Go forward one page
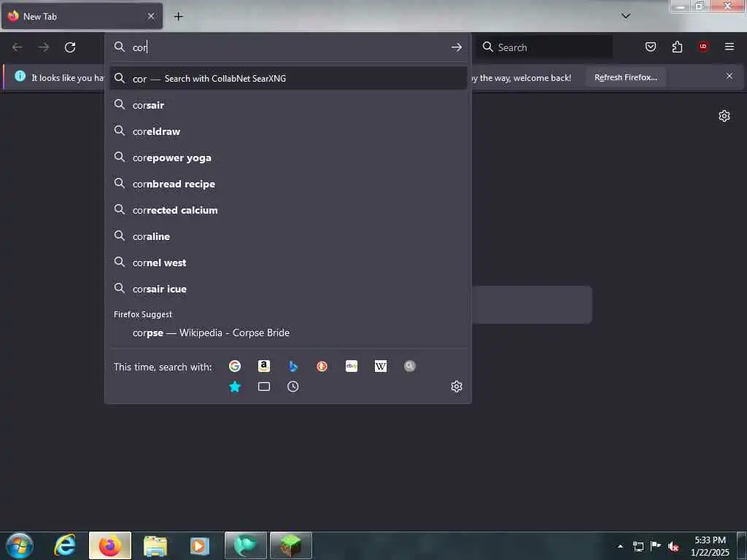The image size is (747, 560). point(44,47)
